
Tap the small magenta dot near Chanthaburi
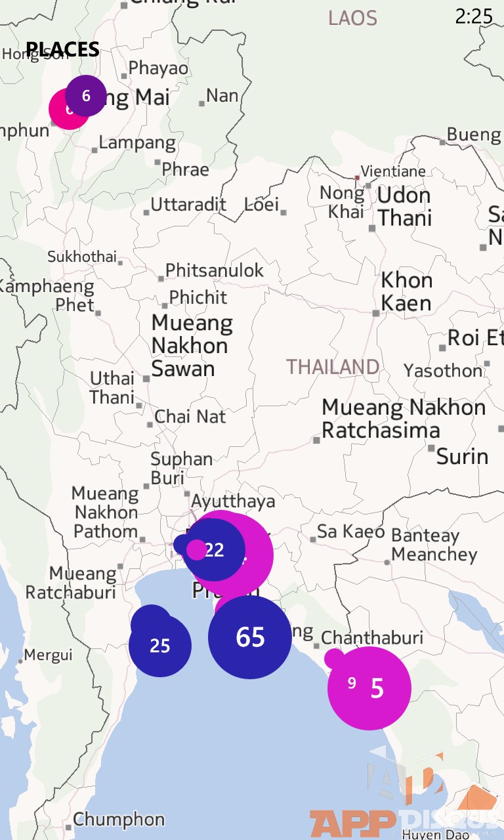coord(334,658)
